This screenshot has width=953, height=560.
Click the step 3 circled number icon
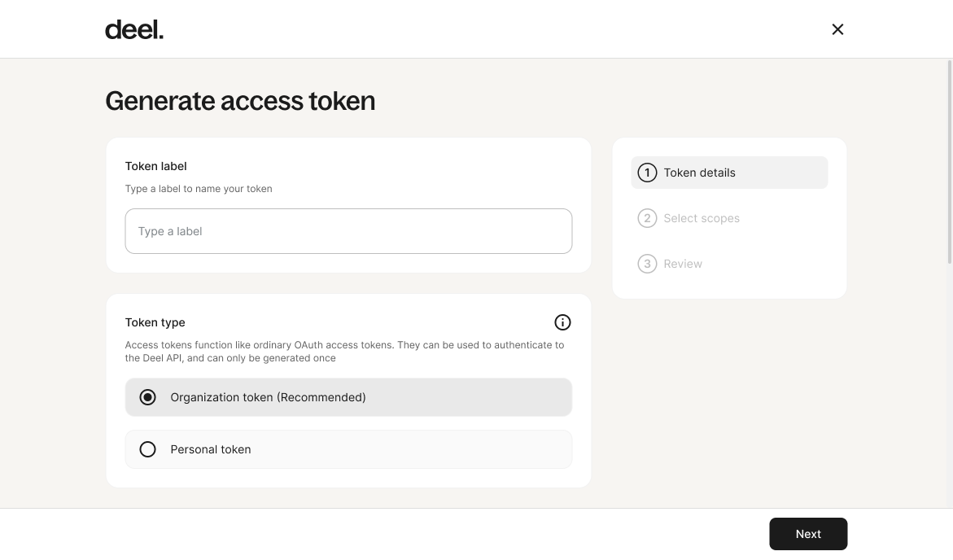pos(647,264)
